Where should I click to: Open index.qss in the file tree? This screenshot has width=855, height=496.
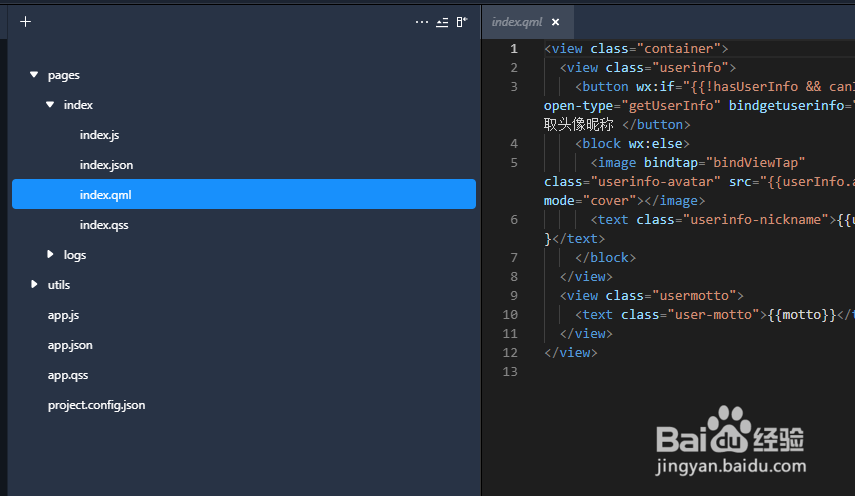[x=104, y=225]
